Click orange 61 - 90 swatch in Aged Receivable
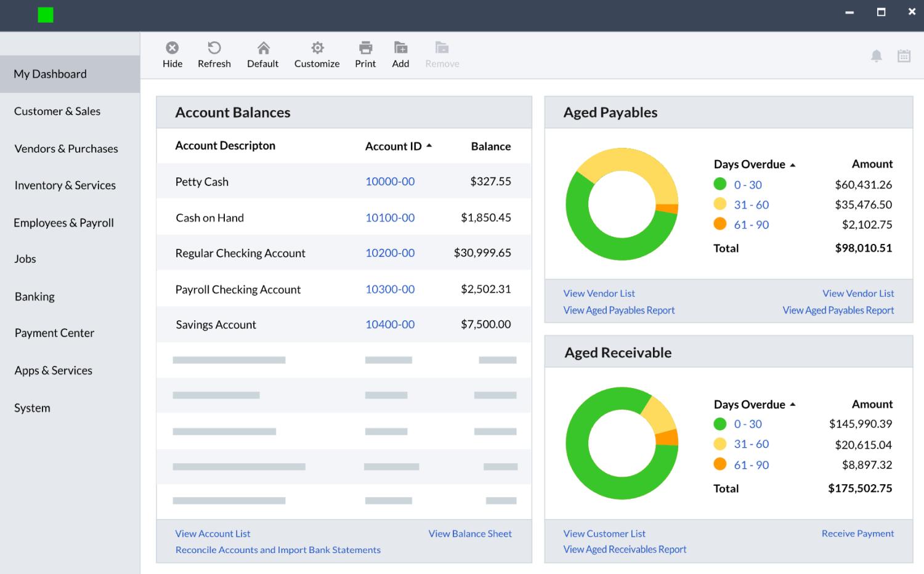 (x=719, y=464)
